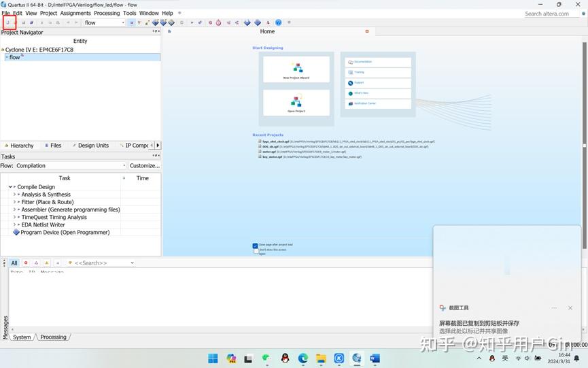Open the message Search dropdown arrow
Viewport: 588px width, 368px height.
(132, 263)
